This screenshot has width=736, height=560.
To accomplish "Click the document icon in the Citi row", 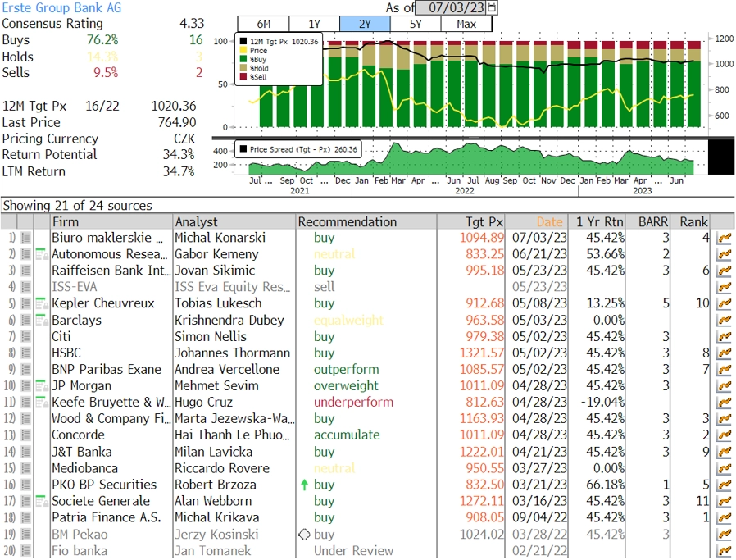I will pyautogui.click(x=25, y=336).
